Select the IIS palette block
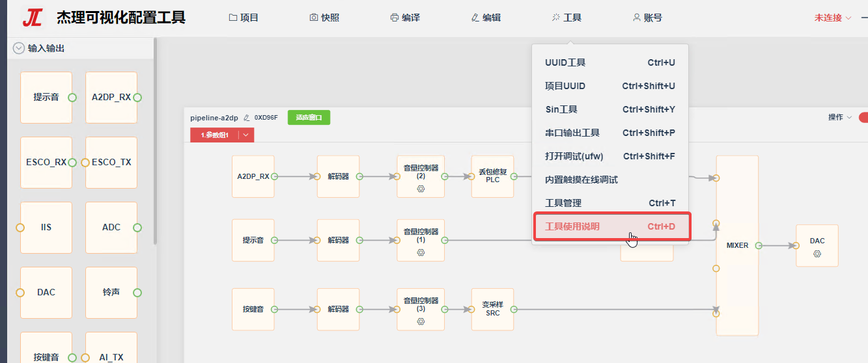The height and width of the screenshot is (363, 868). [x=46, y=228]
